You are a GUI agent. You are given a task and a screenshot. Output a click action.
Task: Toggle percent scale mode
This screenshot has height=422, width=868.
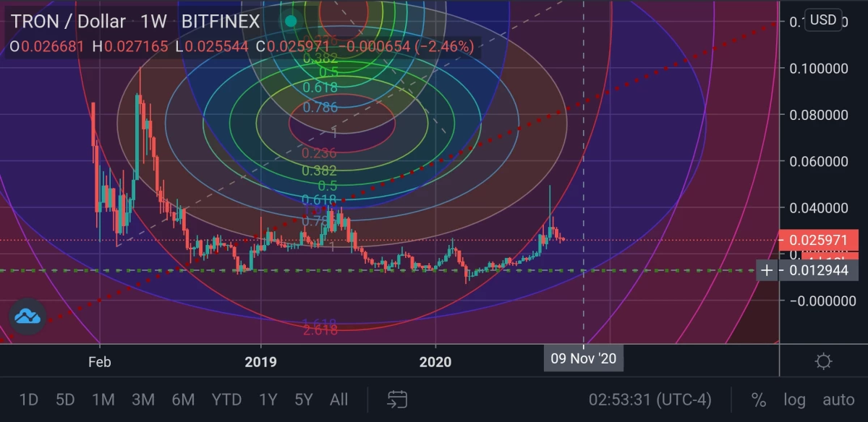tap(758, 399)
